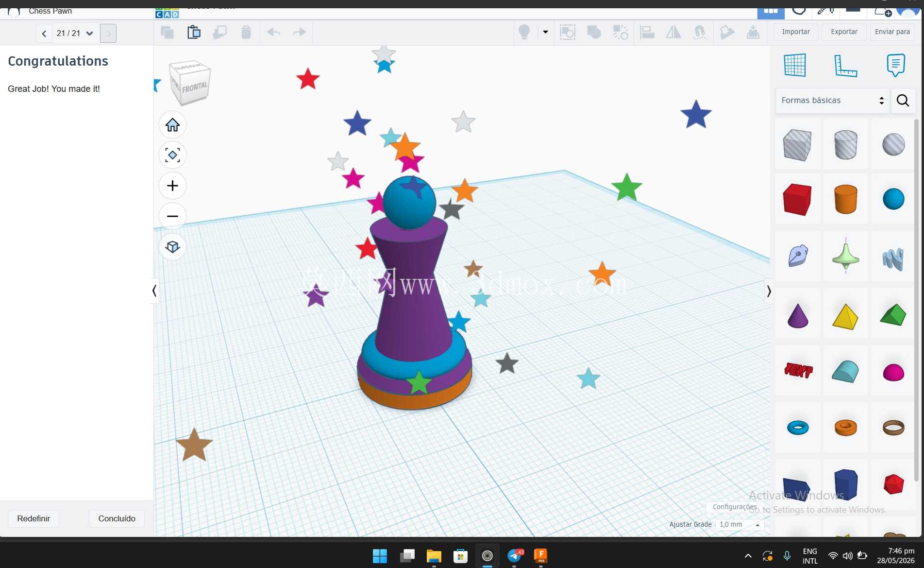Expand the Formas básicas shape category dropdown

tap(832, 101)
